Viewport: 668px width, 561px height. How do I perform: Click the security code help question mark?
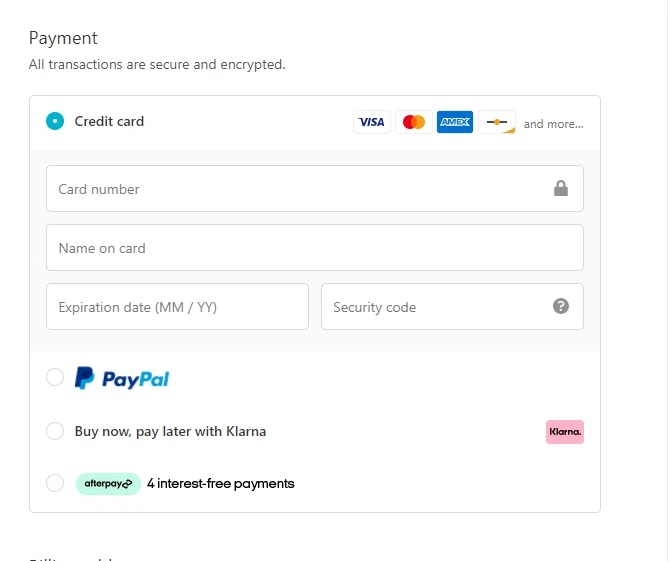coord(561,306)
